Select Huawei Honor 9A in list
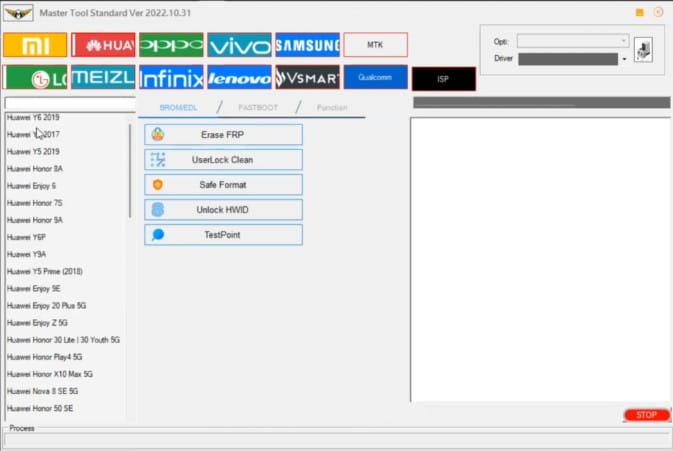 pos(35,220)
